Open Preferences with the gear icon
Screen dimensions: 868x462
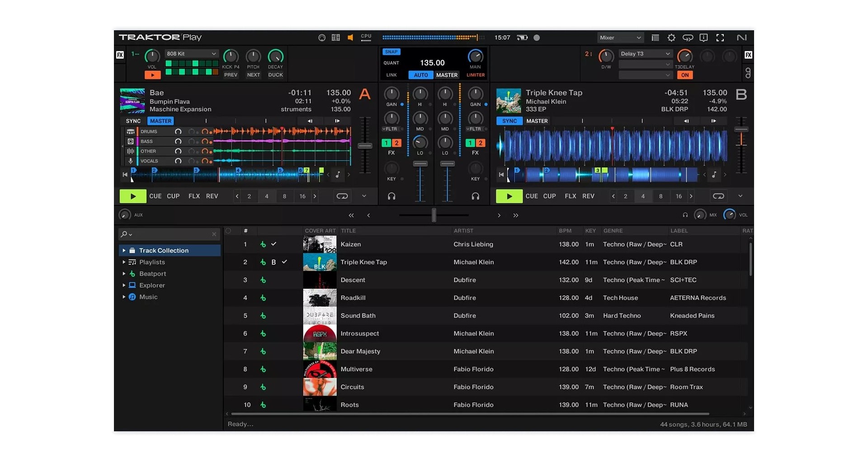pos(671,37)
